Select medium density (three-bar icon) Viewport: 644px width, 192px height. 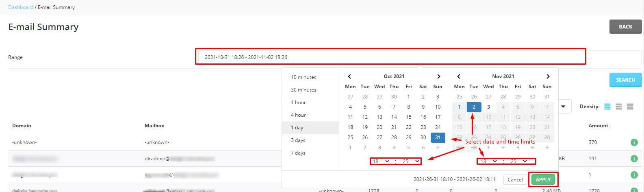(x=619, y=107)
